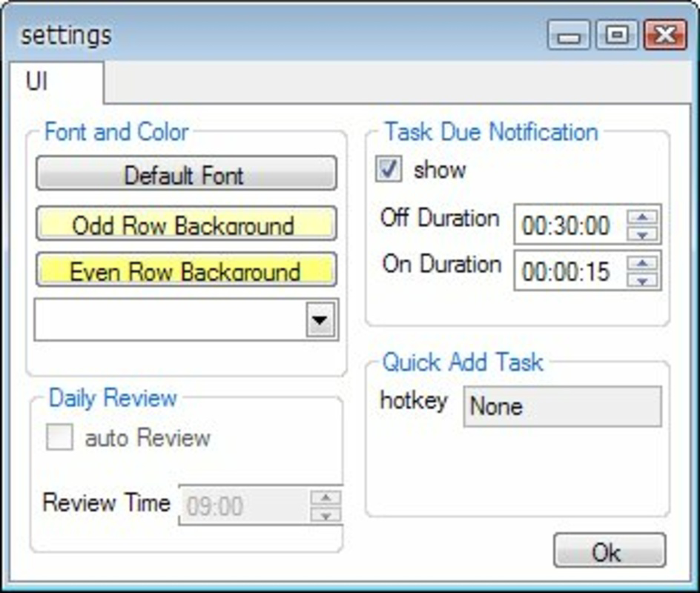Decrease Off Duration with down arrow
The height and width of the screenshot is (593, 700).
click(x=642, y=233)
